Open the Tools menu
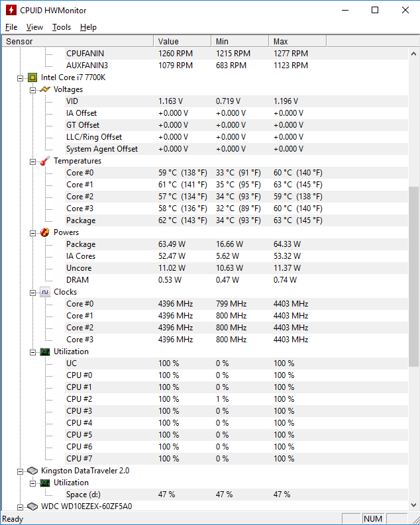Image resolution: width=420 pixels, height=525 pixels. [62, 27]
